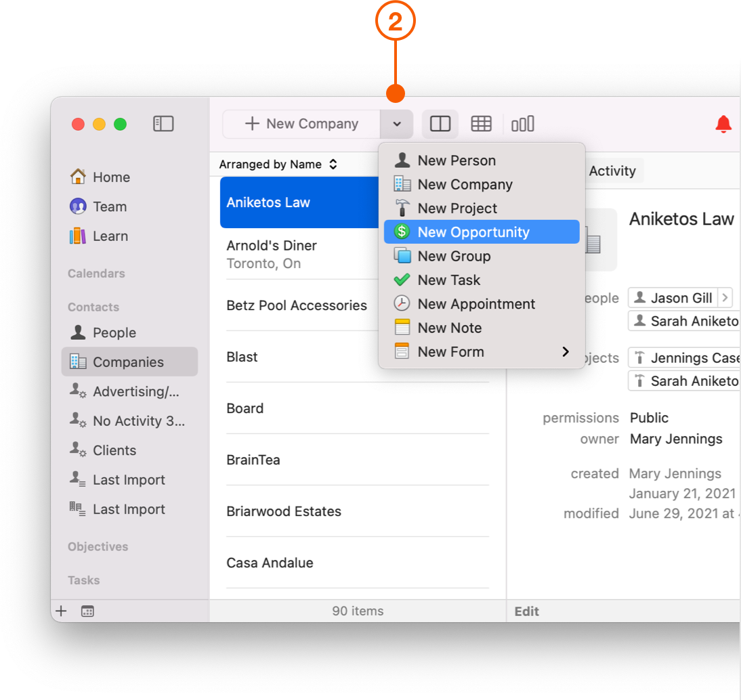This screenshot has height=700, width=741.
Task: Click the Edit button at bottom
Action: pyautogui.click(x=526, y=612)
